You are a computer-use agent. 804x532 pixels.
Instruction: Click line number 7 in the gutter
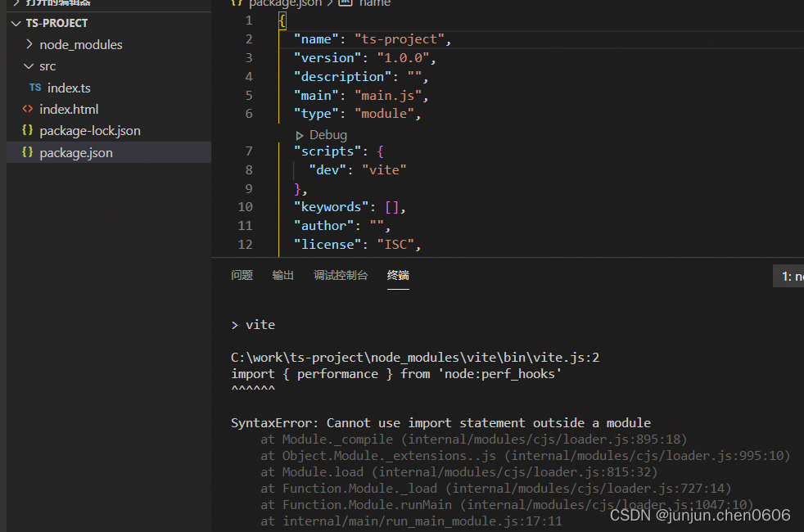(249, 151)
